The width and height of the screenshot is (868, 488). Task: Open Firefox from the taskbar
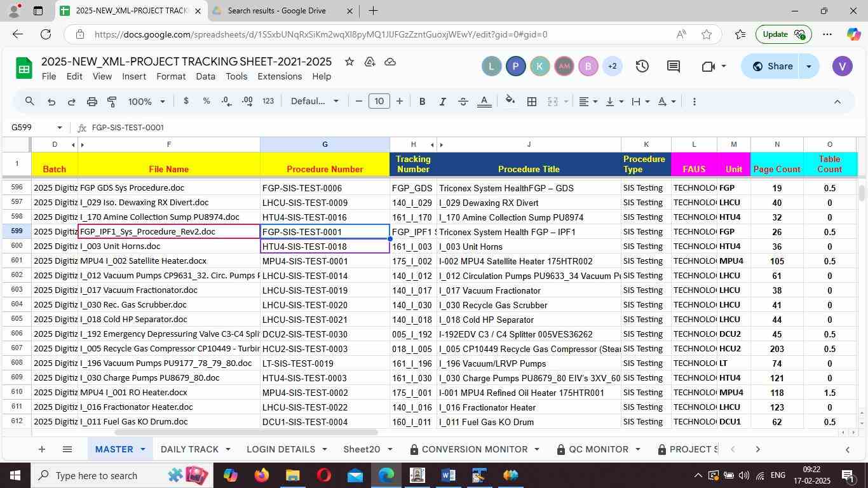[261, 475]
